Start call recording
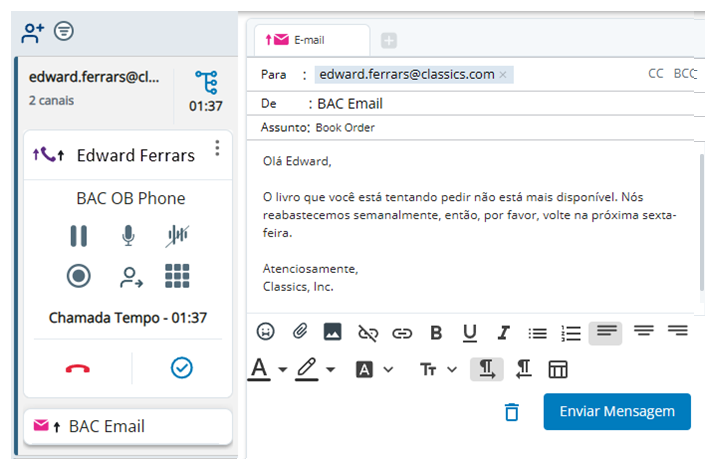Viewport: 705px width, 470px height. coord(79,276)
